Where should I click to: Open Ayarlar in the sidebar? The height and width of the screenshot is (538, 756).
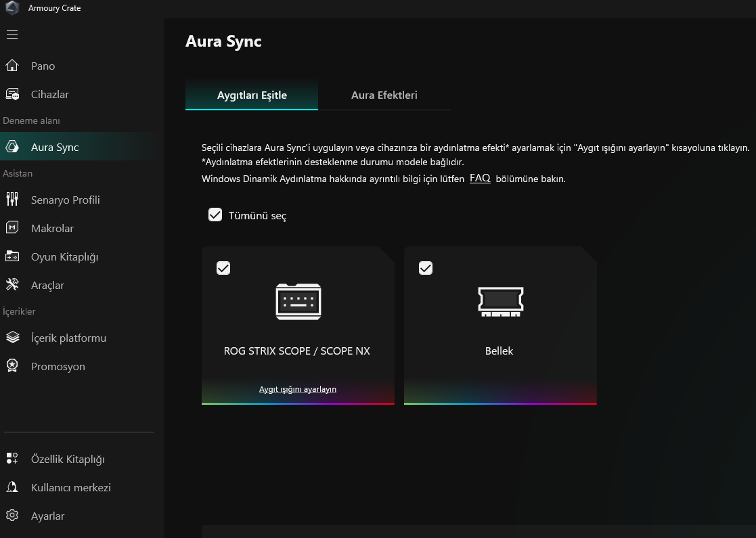(82, 516)
